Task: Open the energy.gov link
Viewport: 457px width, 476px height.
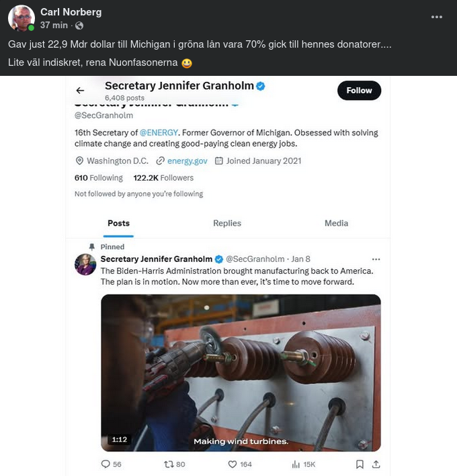Action: pos(187,161)
